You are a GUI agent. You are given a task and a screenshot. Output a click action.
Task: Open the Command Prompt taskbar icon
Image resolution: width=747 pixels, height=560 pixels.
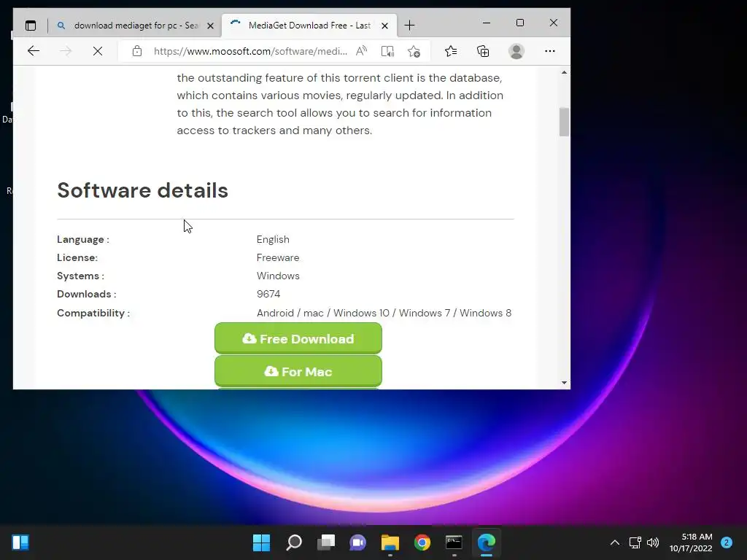tap(454, 542)
